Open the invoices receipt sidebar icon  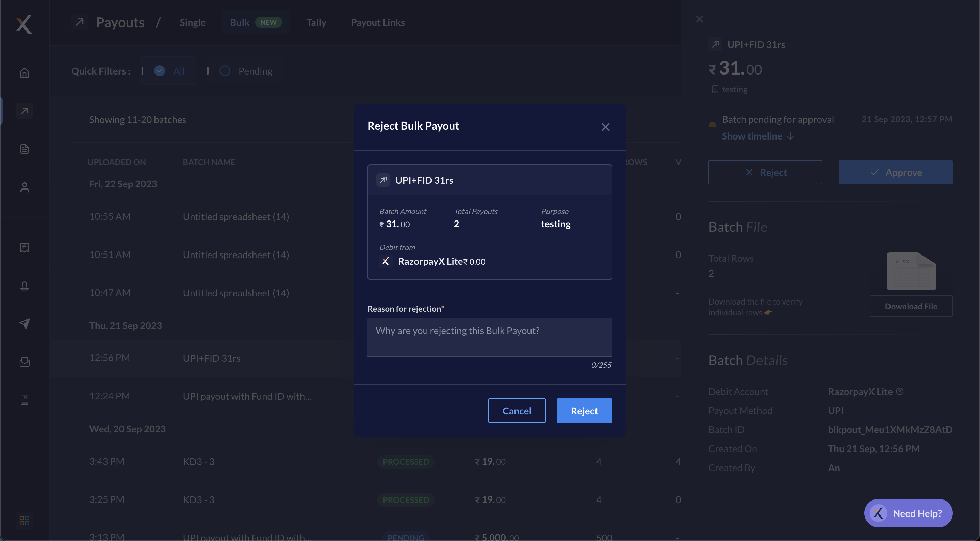pyautogui.click(x=24, y=248)
